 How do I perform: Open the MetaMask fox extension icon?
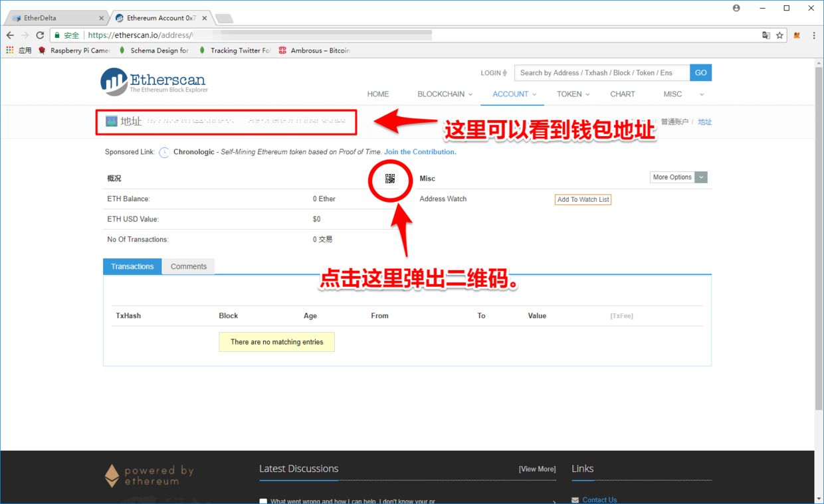797,35
